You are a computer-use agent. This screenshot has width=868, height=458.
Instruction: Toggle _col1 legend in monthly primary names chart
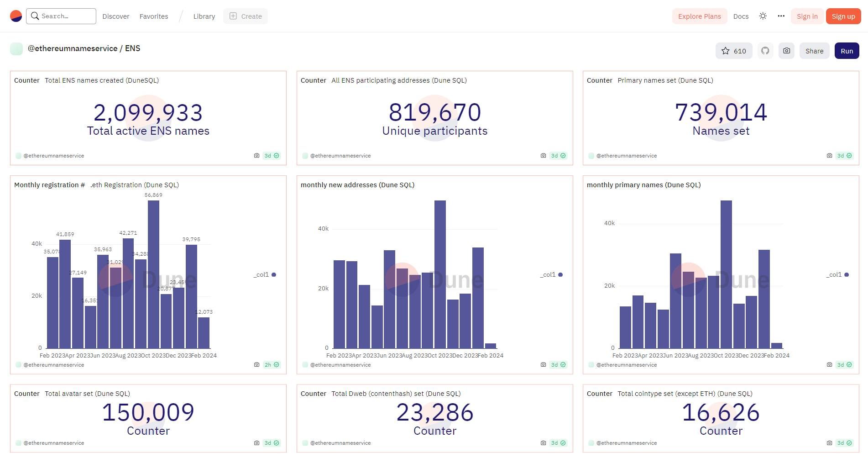coord(837,275)
